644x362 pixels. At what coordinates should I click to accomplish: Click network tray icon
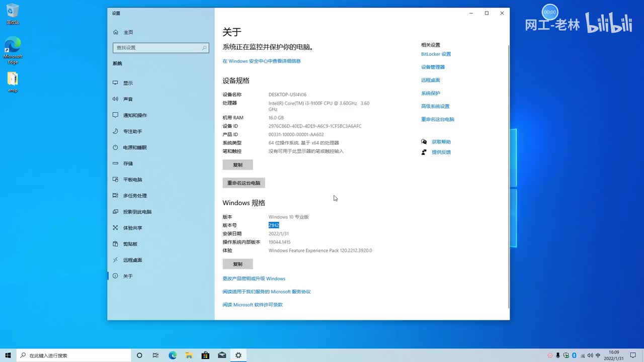pos(582,355)
